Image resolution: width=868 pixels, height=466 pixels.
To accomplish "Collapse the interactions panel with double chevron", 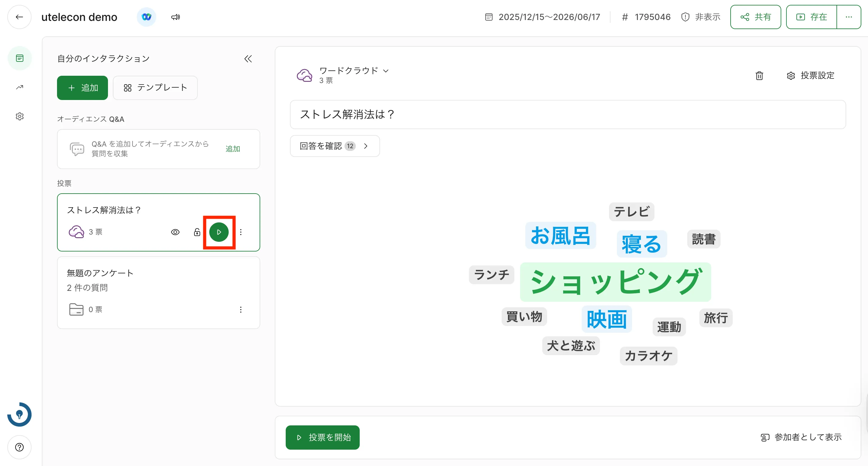I will pyautogui.click(x=248, y=59).
